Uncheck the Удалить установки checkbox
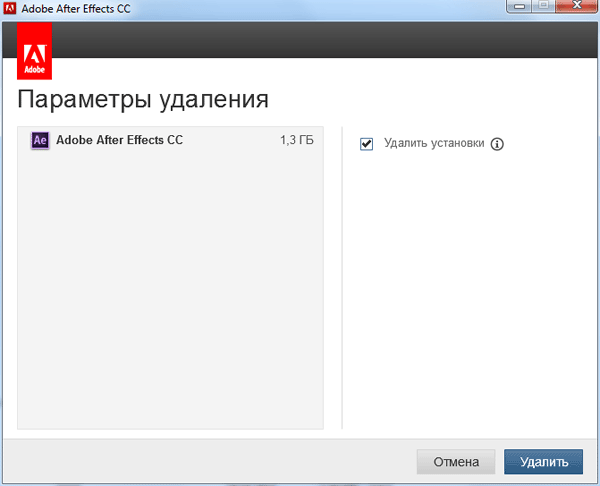This screenshot has width=600, height=486. (366, 144)
